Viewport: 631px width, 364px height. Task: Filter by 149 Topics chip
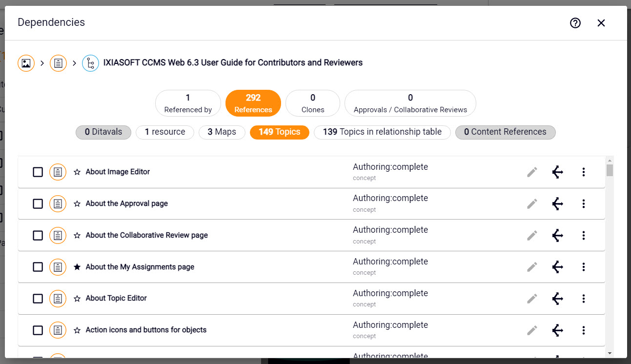280,132
